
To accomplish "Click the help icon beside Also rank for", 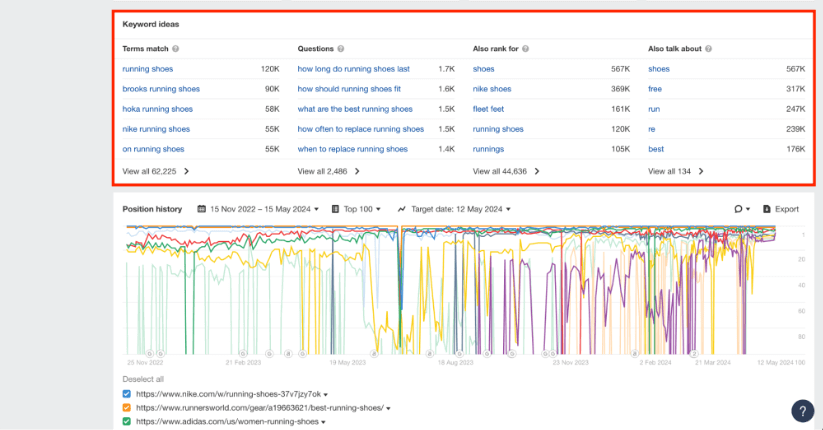I will coord(526,49).
